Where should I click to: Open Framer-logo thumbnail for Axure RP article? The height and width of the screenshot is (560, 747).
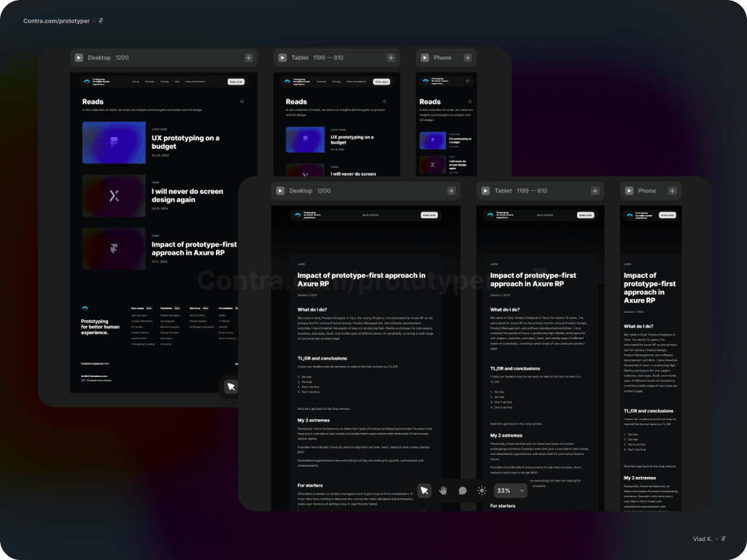pyautogui.click(x=114, y=249)
